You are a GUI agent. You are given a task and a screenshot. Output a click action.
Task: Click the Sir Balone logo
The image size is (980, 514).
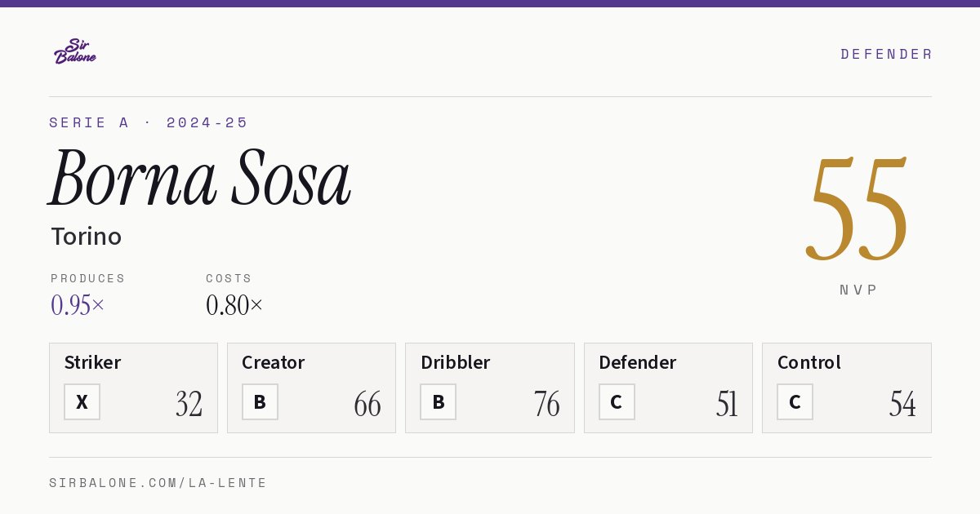75,51
